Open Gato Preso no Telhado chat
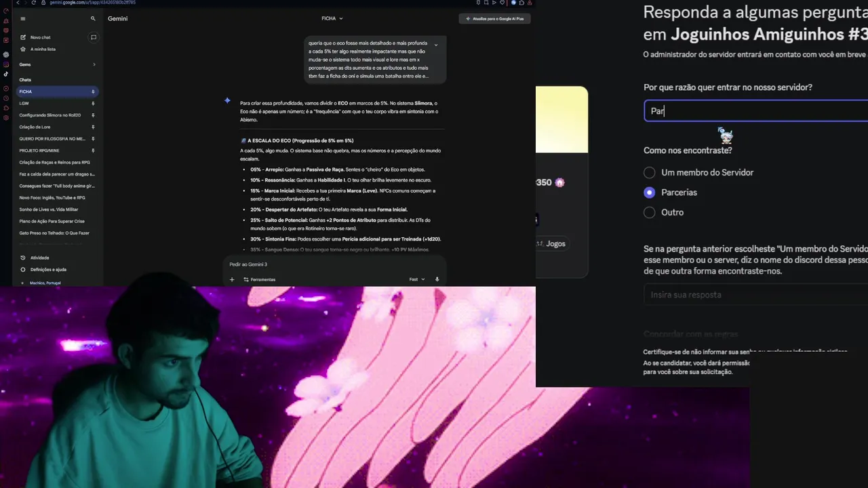 point(54,233)
